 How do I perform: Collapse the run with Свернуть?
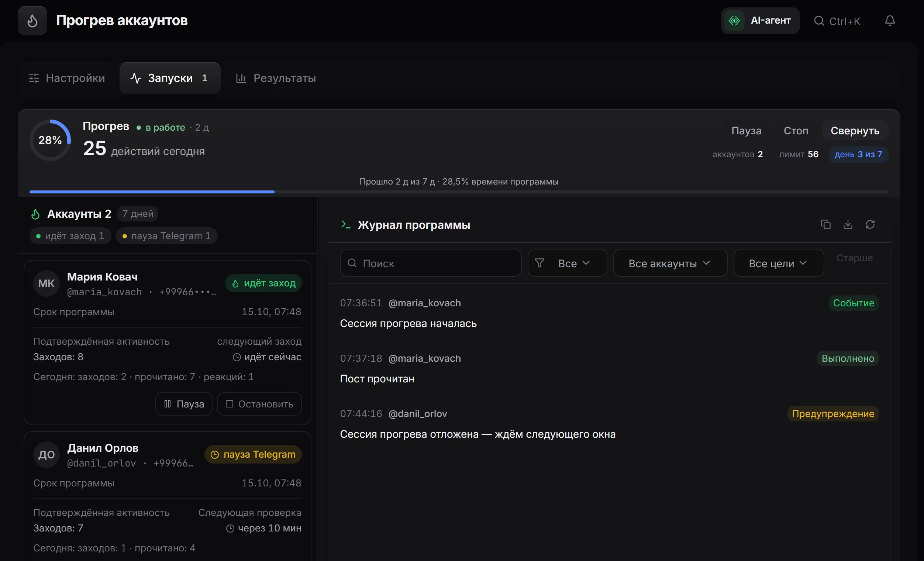[855, 131]
